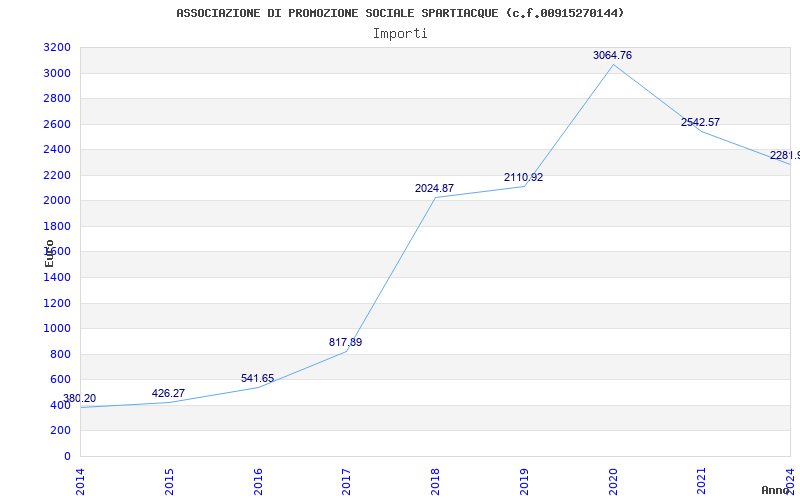Click the 'Euro' y-axis label

tap(49, 253)
